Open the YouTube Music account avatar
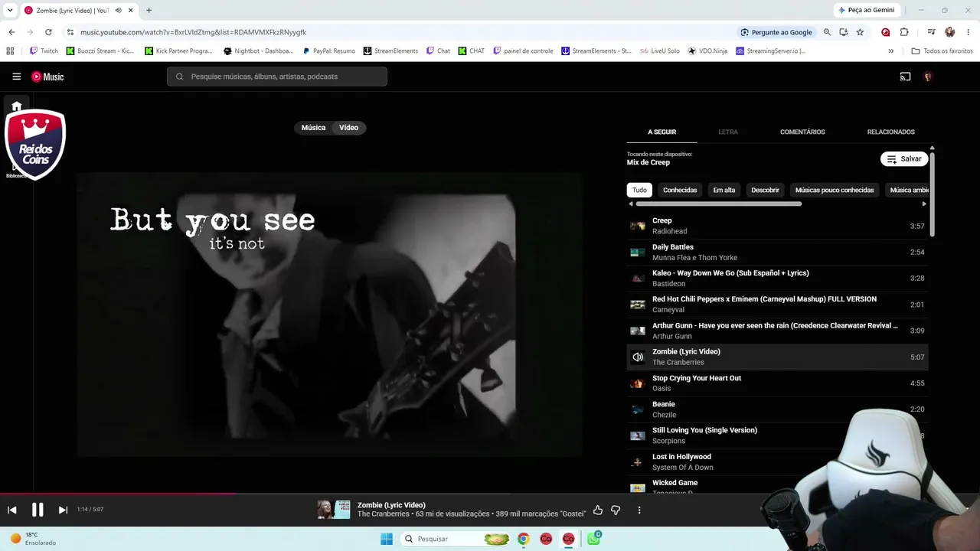Viewport: 980px width, 551px height. 928,77
